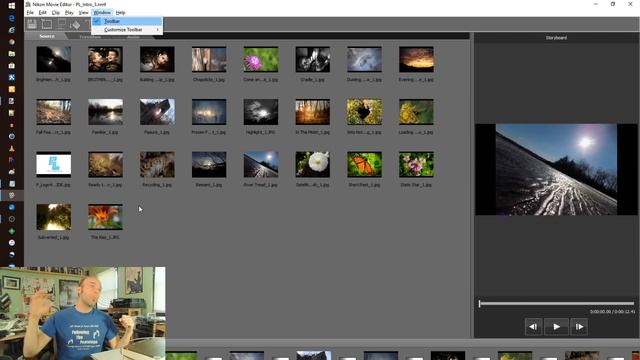Select the sun through fissure thumbnail
This screenshot has height=360, width=640.
157,112
